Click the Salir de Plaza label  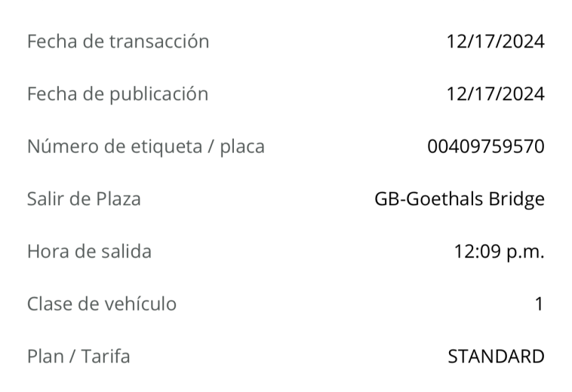click(x=84, y=199)
